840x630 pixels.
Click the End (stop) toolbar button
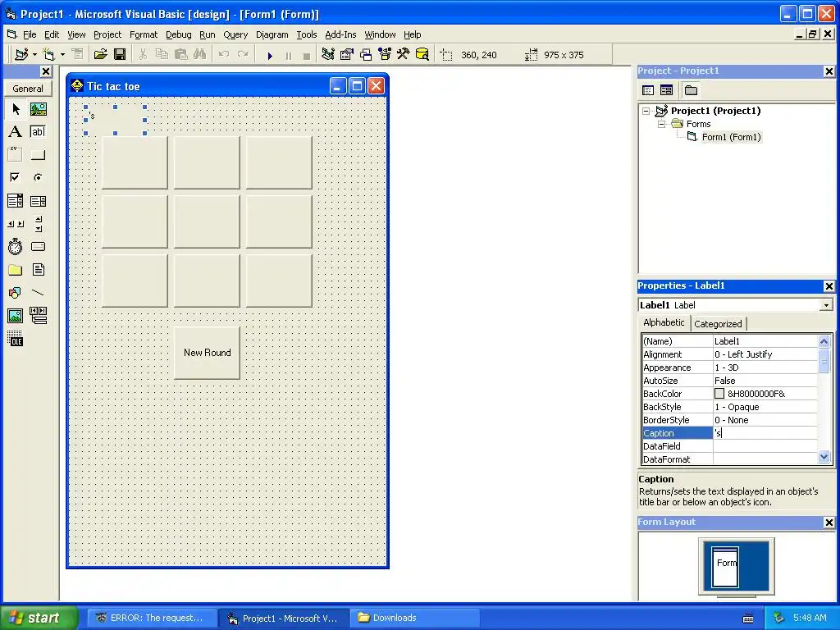point(307,55)
